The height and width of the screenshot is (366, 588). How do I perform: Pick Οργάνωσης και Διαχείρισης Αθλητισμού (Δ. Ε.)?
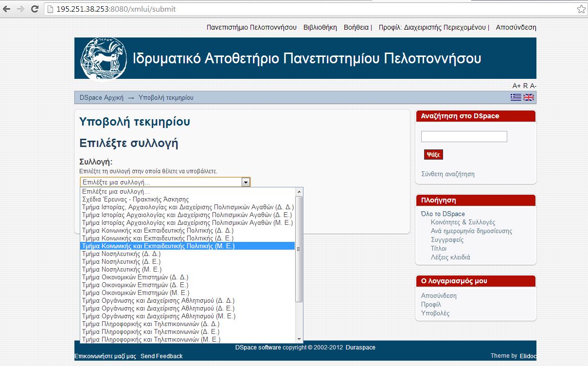(188, 309)
